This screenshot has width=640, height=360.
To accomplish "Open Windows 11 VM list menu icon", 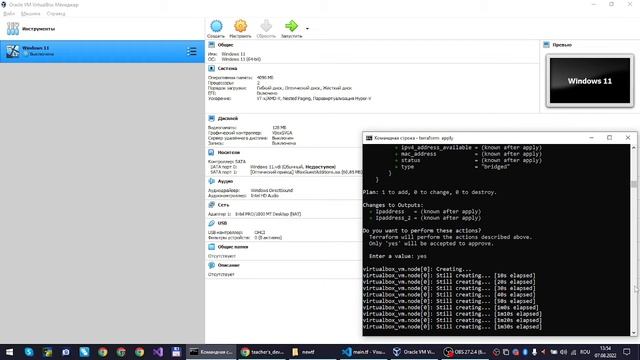I will tap(191, 51).
